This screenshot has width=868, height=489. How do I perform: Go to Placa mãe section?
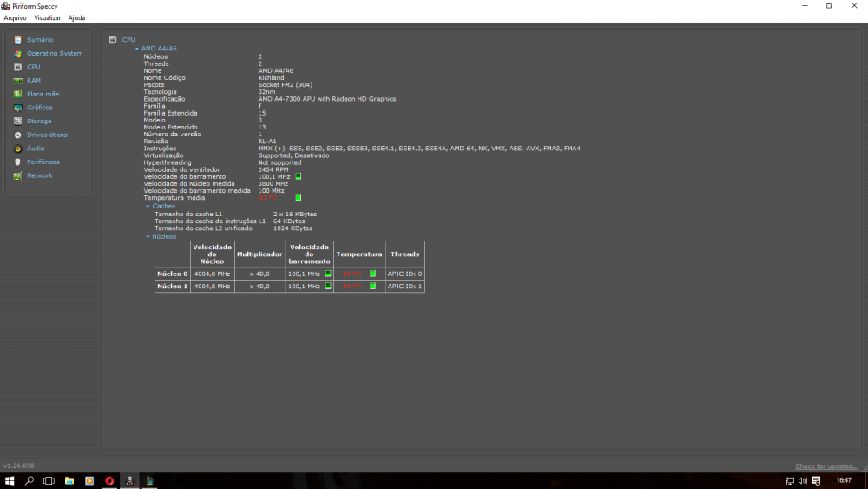coord(43,94)
